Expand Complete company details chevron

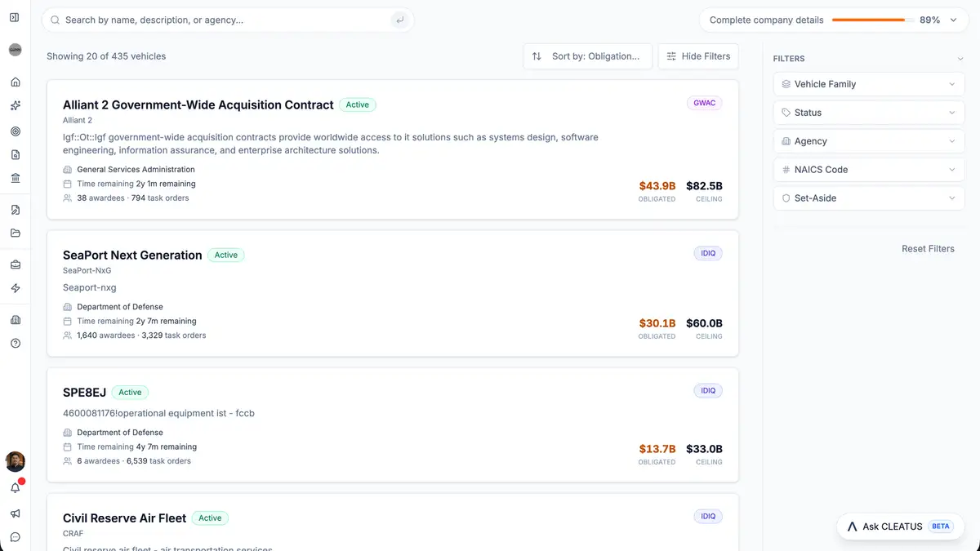tap(953, 20)
